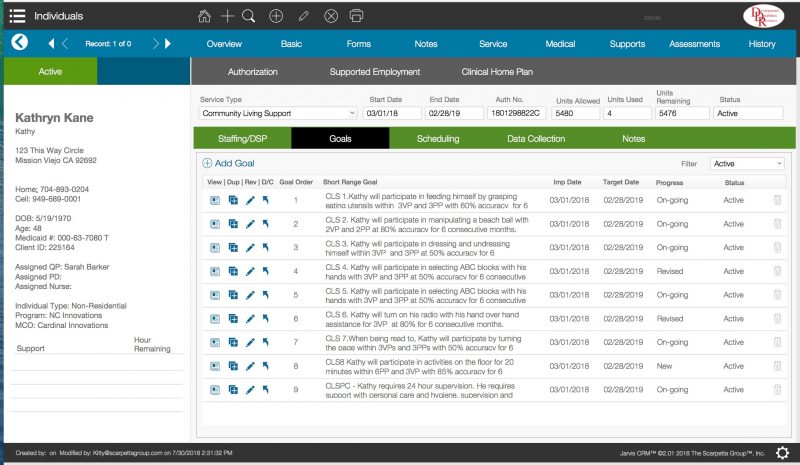Open the Authorization sub-tab
The image size is (800, 465).
pyautogui.click(x=253, y=72)
